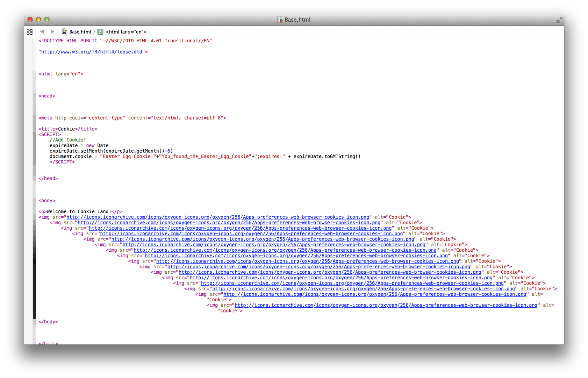Open the w3.org loose.dtd link
Image resolution: width=588 pixels, height=378 pixels.
tap(92, 52)
